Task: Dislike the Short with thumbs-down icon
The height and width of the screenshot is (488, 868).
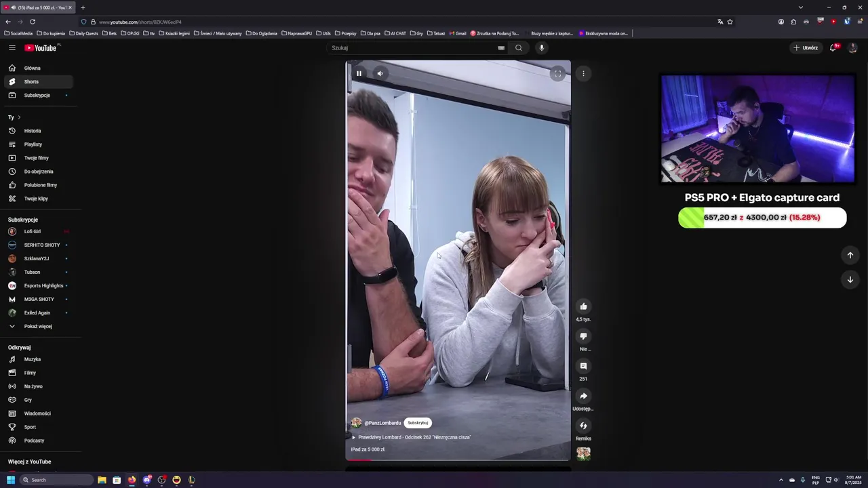Action: click(x=583, y=336)
